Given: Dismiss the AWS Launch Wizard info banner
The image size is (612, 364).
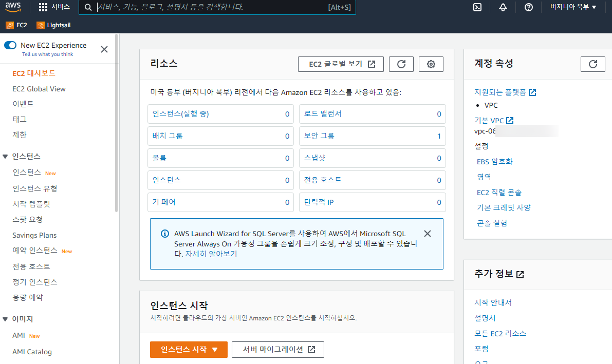Looking at the screenshot, I should [428, 233].
